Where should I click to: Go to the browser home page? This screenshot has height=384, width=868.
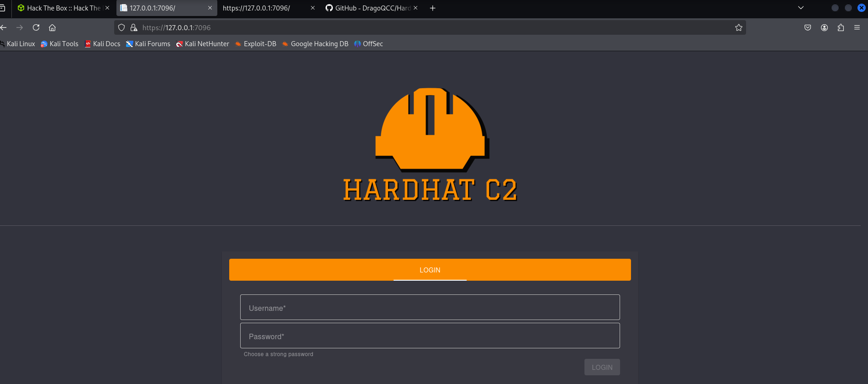(53, 27)
